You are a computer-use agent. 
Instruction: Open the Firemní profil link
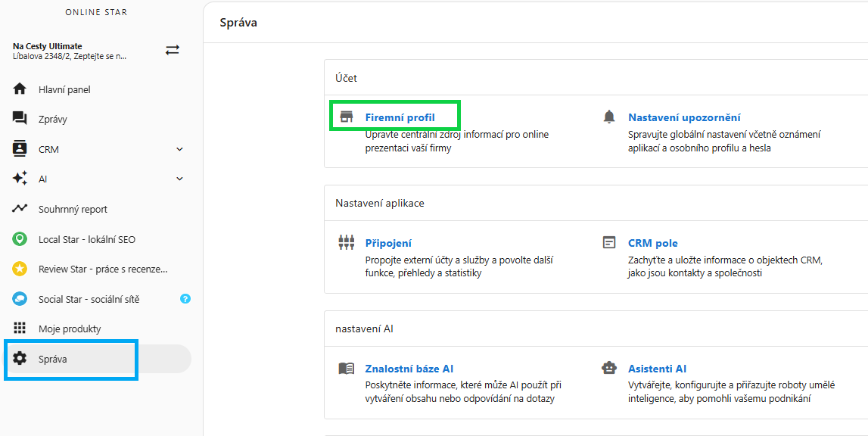(x=400, y=117)
